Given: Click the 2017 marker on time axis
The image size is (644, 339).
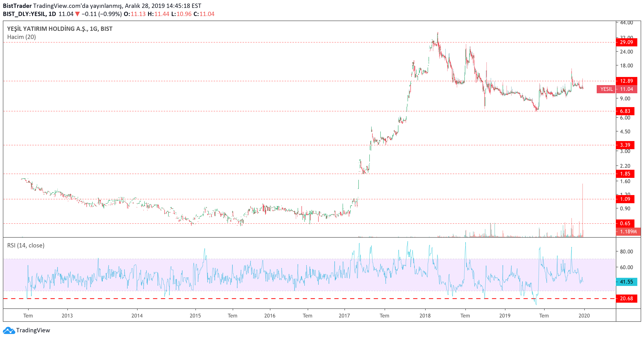Looking at the screenshot, I should (x=344, y=316).
